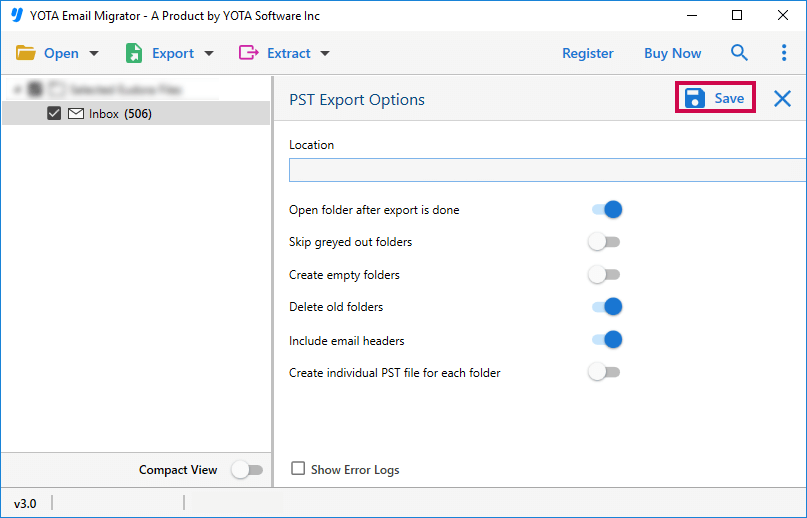This screenshot has height=518, width=807.
Task: Enable Create individual PST for each folder
Action: pyautogui.click(x=604, y=372)
